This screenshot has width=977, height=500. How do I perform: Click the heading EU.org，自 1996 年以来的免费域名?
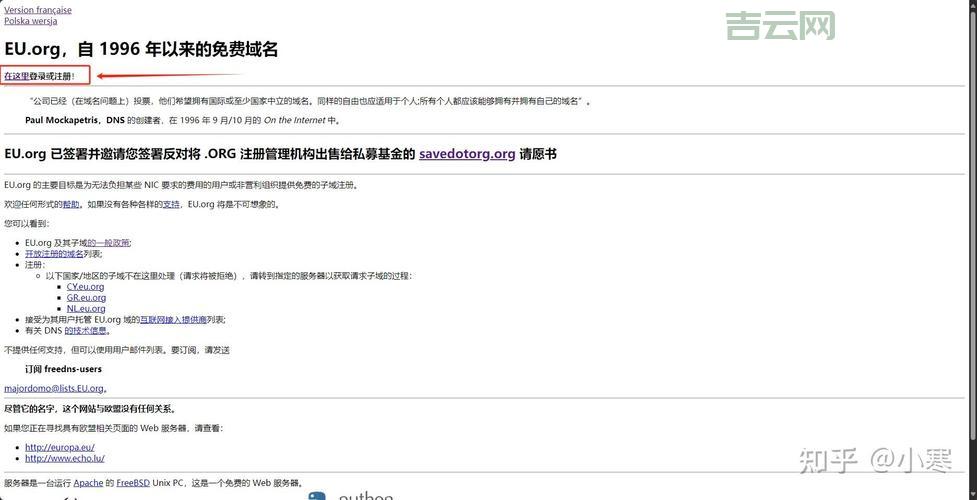click(x=141, y=49)
